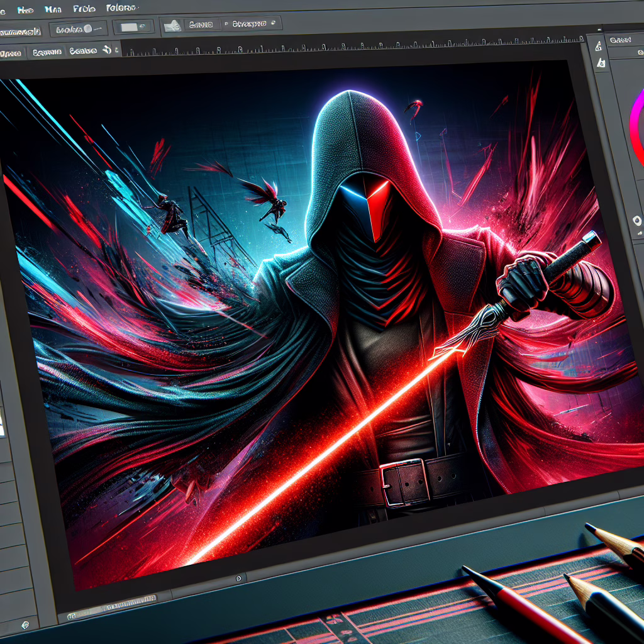Screen dimensions: 644x644
Task: Click the eyedropper icon near the right panel bottom
Action: (637, 221)
